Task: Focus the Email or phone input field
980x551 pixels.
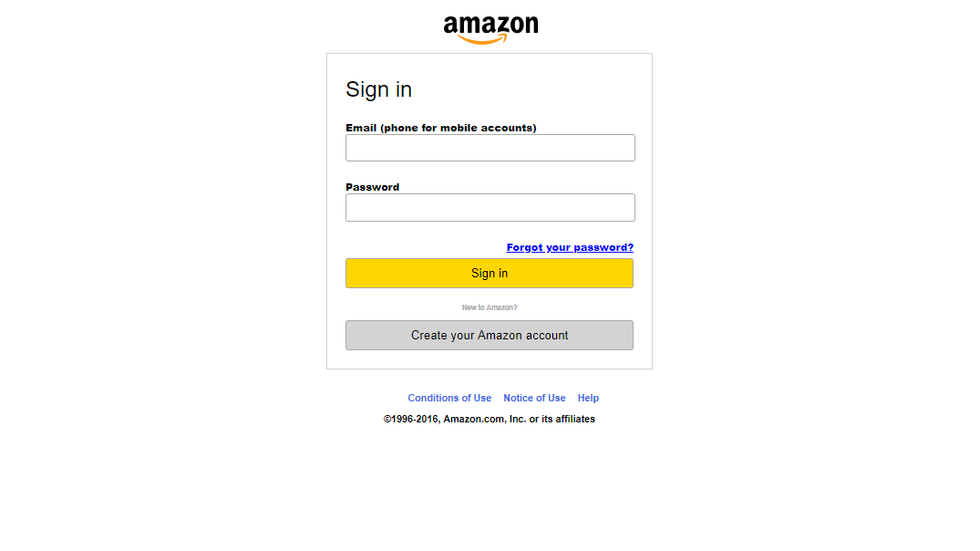Action: (x=490, y=148)
